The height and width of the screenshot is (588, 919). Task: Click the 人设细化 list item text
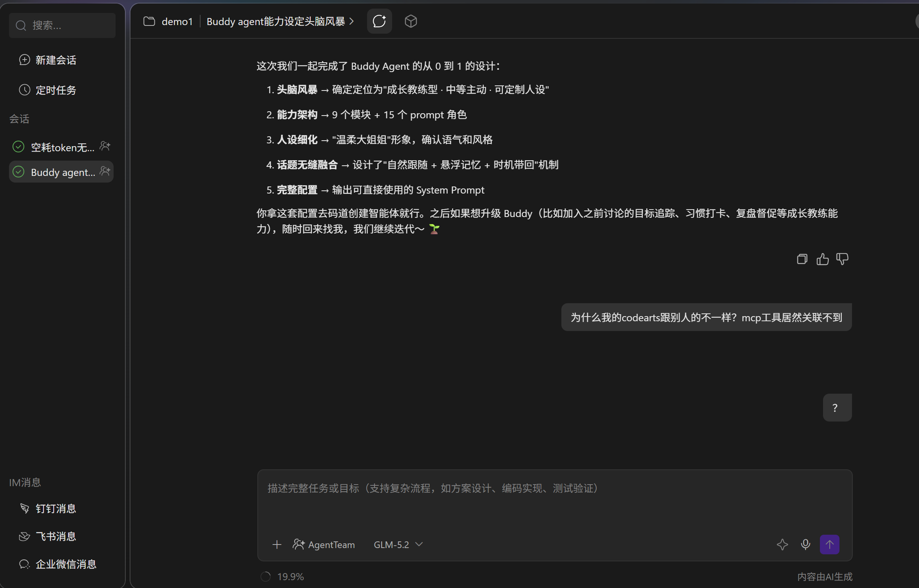297,140
